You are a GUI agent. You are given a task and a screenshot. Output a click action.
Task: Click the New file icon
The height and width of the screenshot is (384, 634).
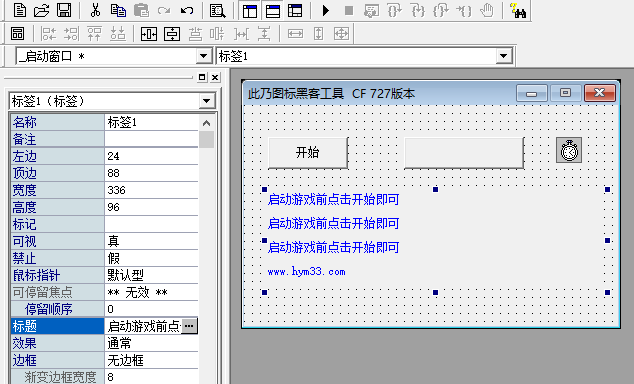tap(19, 10)
